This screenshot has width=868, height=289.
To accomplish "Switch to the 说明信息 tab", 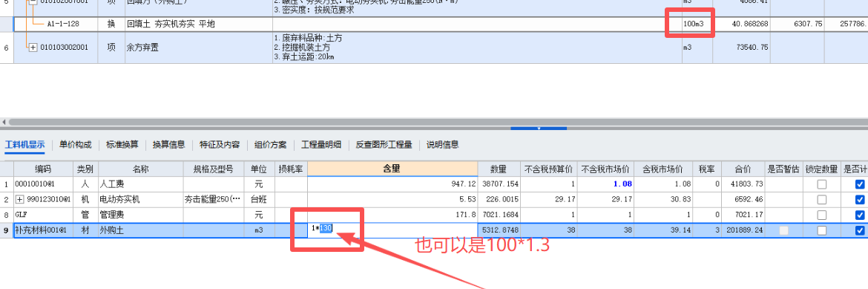I will [442, 145].
